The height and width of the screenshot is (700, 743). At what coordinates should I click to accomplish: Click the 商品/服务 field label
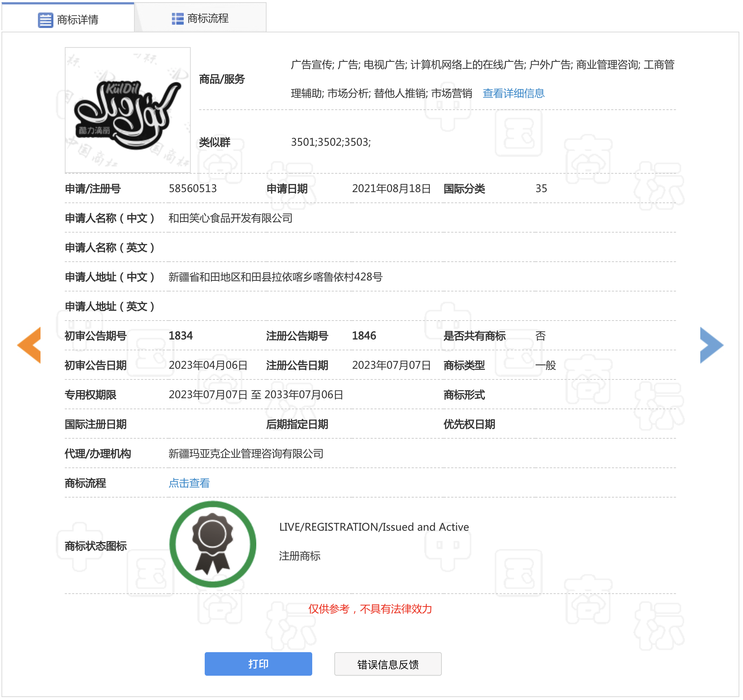tap(222, 79)
